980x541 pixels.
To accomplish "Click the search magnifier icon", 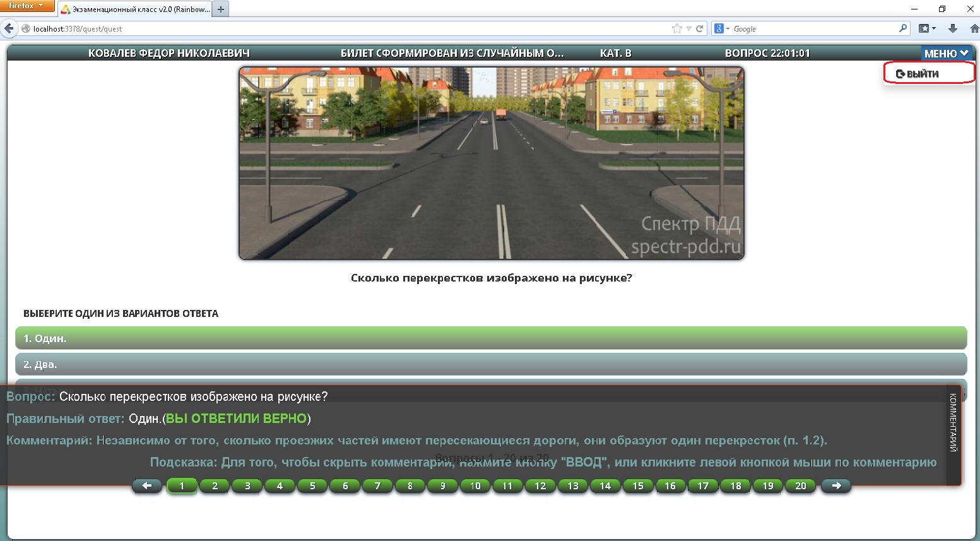I will coord(903,28).
